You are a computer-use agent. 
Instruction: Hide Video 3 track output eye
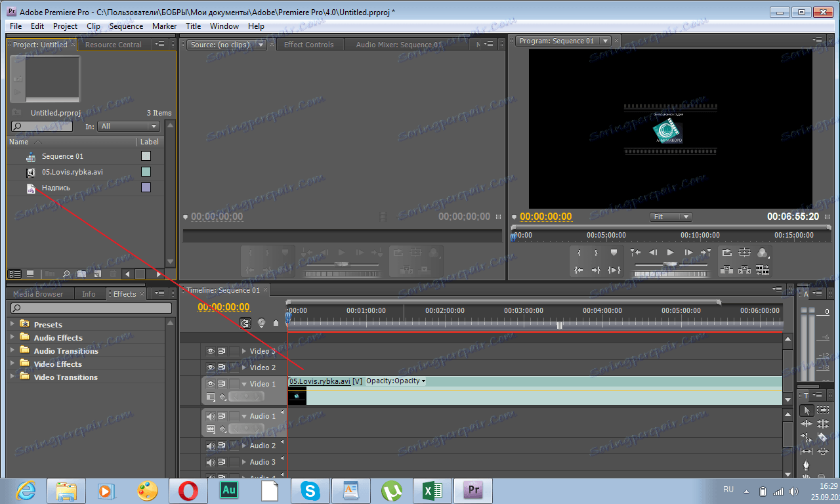(211, 351)
